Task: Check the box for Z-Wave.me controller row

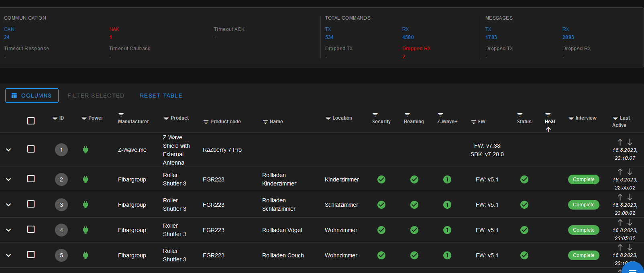Action: pos(31,149)
